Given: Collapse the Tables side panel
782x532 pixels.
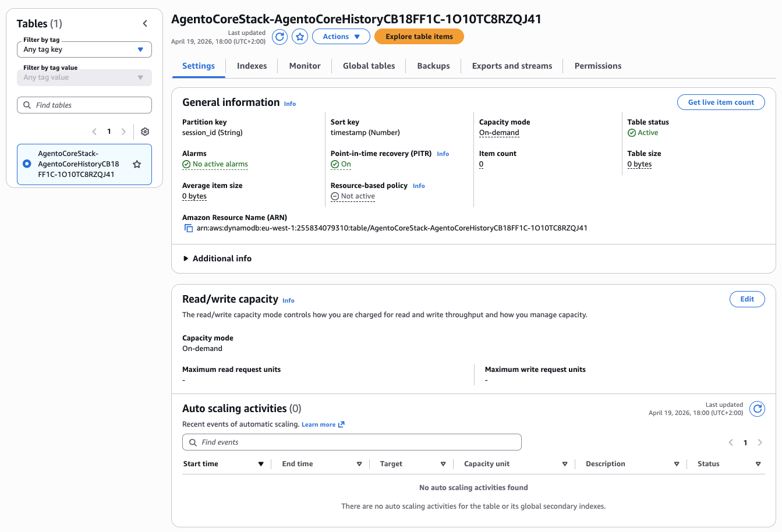Looking at the screenshot, I should tap(145, 24).
